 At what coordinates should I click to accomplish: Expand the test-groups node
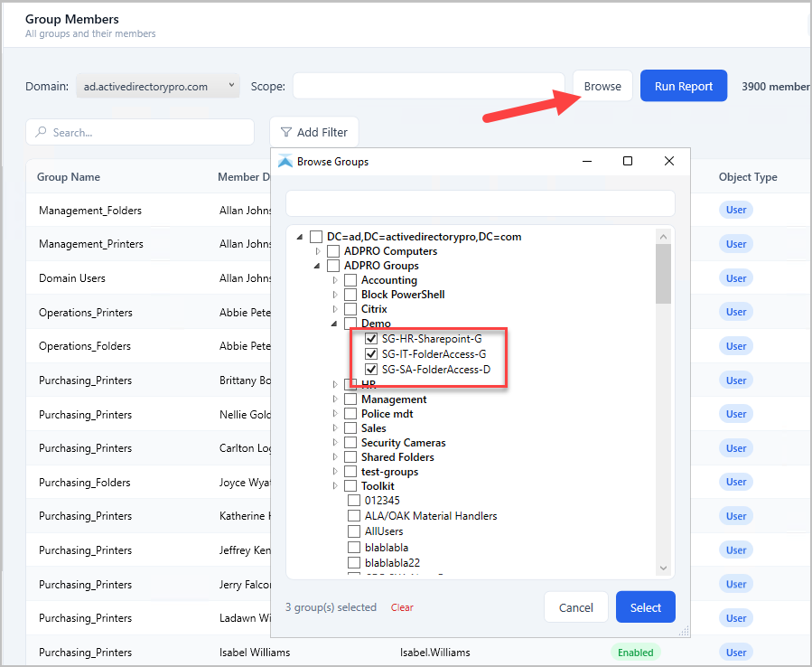click(335, 472)
